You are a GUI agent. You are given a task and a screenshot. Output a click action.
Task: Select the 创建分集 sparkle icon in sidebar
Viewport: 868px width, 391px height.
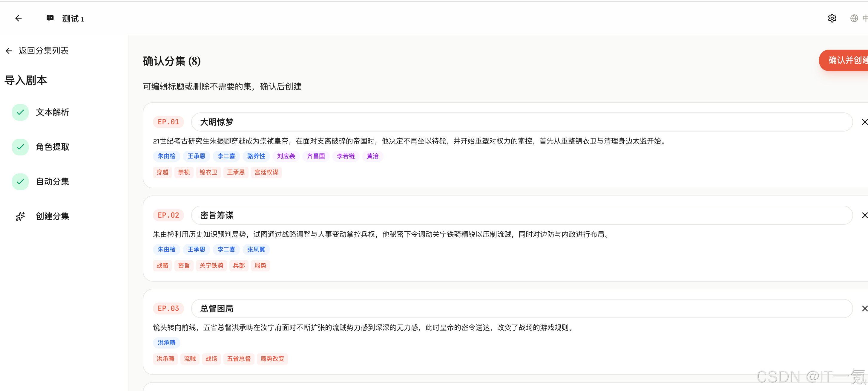click(x=20, y=216)
